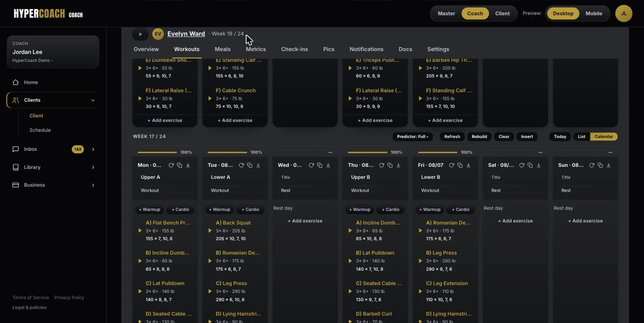Expand F) Cable Crunch details triangle
Viewport: 644px width, 323px height.
210,98
